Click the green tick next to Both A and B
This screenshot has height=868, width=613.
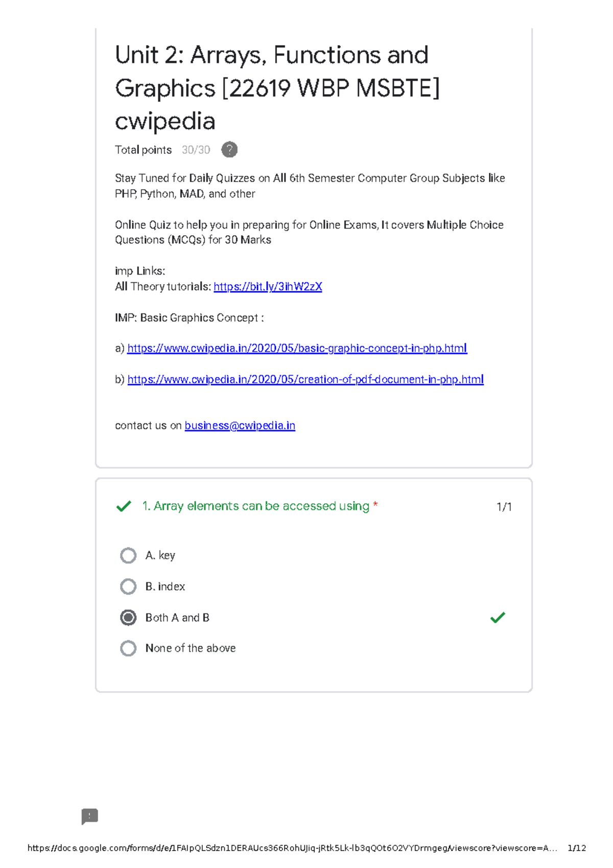tap(498, 618)
